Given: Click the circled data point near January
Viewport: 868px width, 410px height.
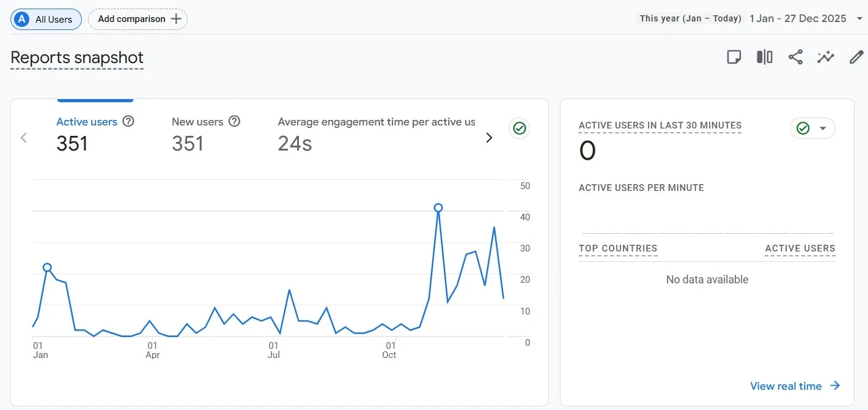Looking at the screenshot, I should [48, 267].
